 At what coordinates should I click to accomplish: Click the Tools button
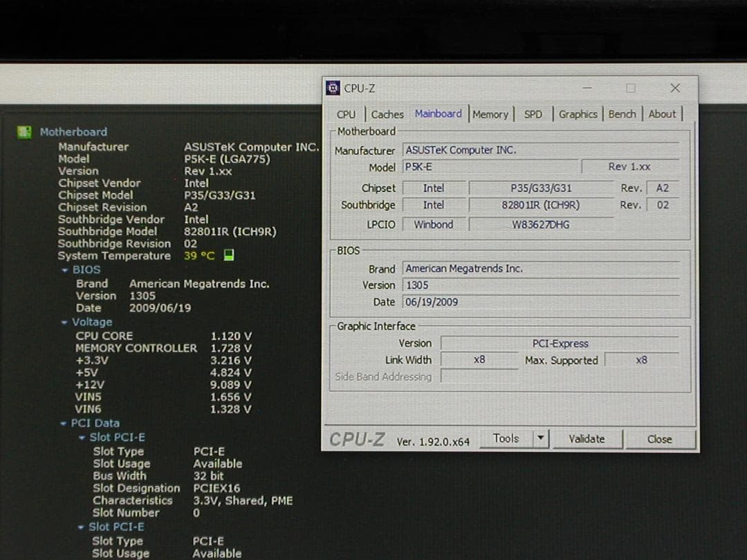coord(509,438)
